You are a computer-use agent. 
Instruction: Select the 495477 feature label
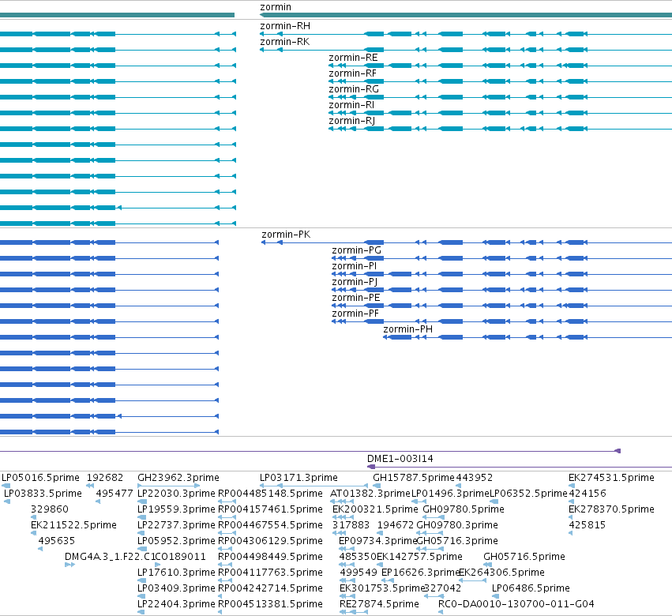click(115, 494)
